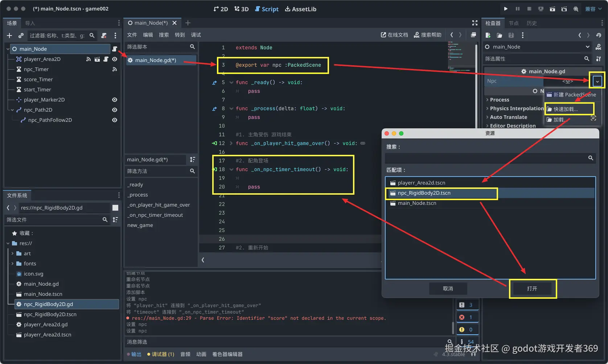This screenshot has width=608, height=364.
Task: Focus the 搜索 field in the resource dialog
Action: click(x=490, y=158)
